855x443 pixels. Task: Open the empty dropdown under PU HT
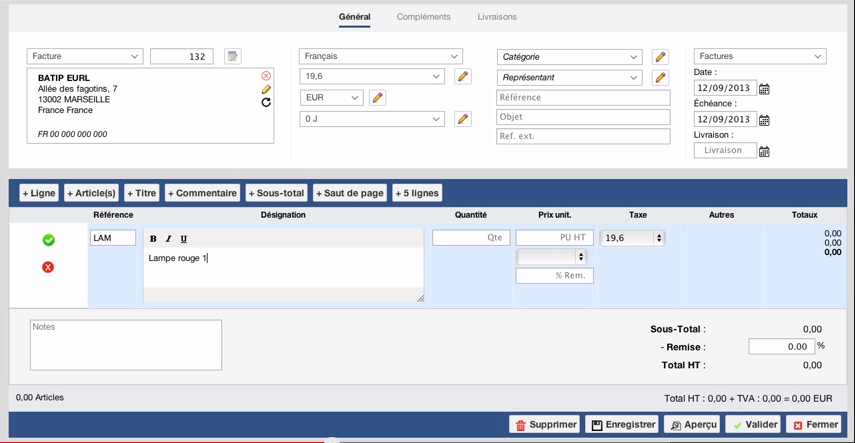pyautogui.click(x=551, y=256)
